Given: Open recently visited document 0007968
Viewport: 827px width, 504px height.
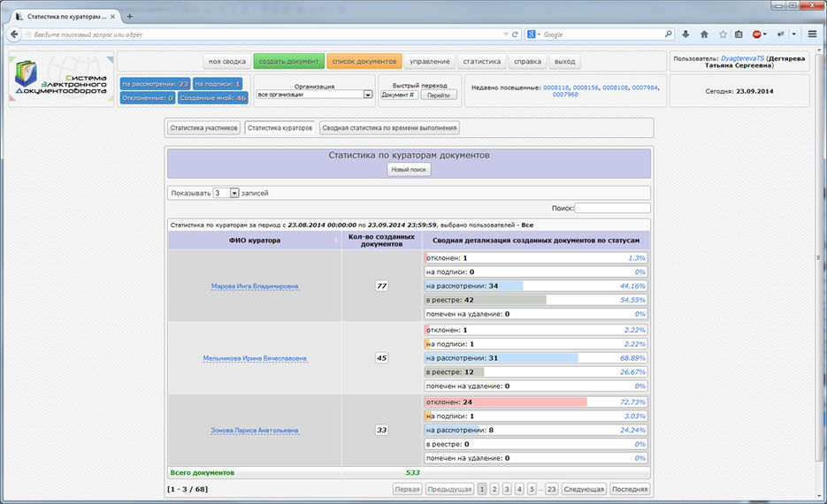Looking at the screenshot, I should (565, 95).
